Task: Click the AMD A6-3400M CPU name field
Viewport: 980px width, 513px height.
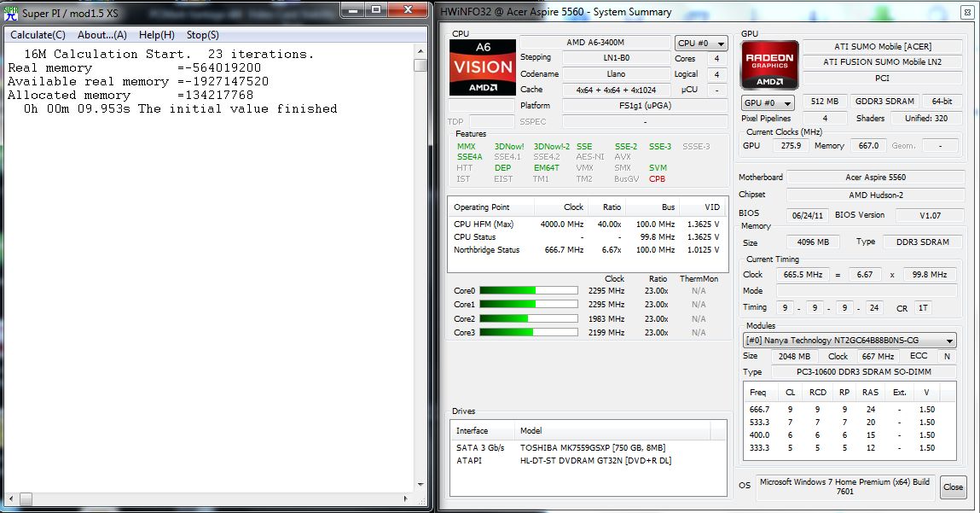Action: click(595, 43)
